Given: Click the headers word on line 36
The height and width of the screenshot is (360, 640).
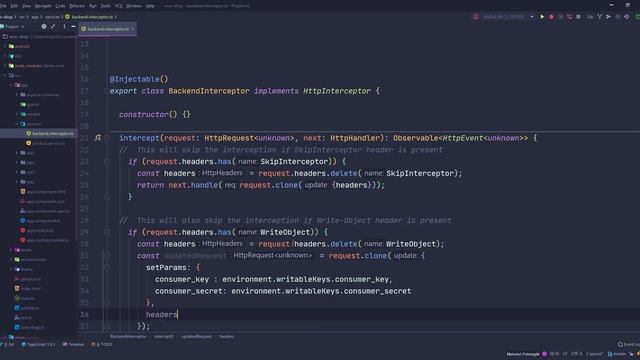Looking at the screenshot, I should (x=162, y=315).
